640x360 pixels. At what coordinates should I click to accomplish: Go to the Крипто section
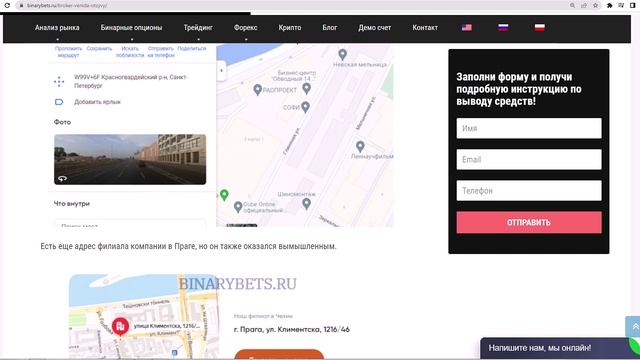pos(290,28)
